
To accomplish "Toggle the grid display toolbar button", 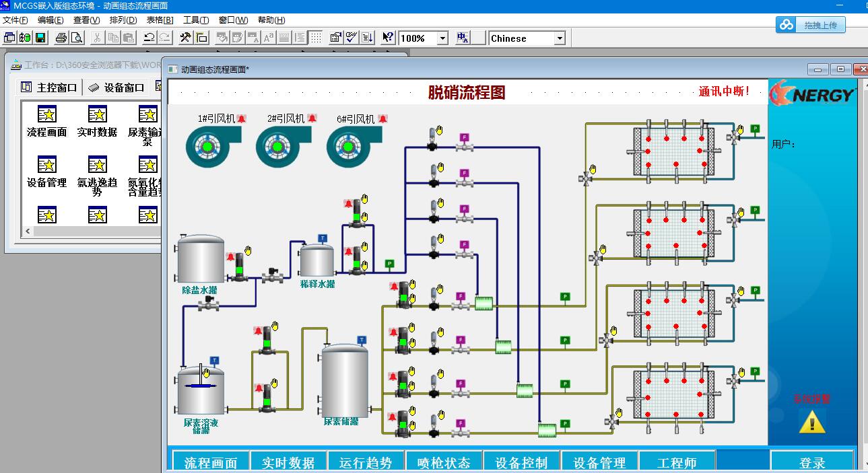I will tap(316, 38).
